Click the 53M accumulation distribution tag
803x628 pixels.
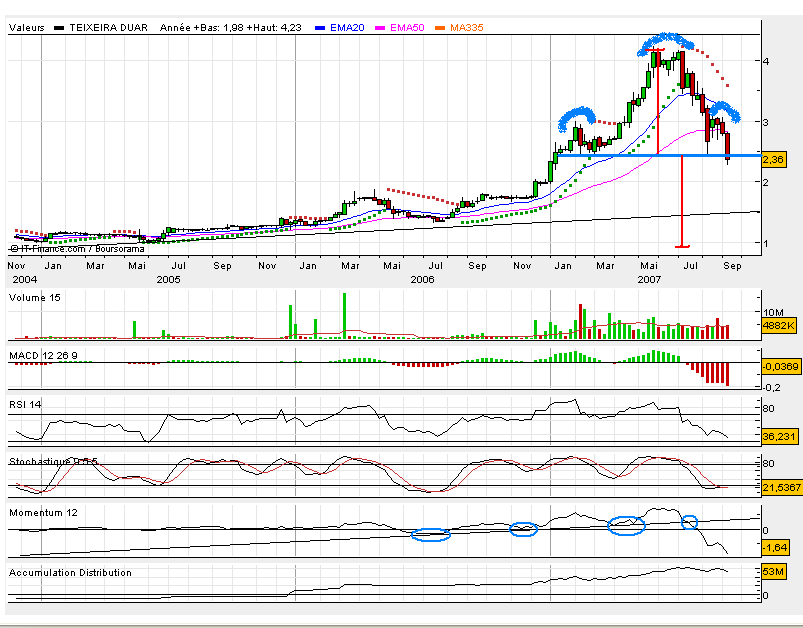(x=773, y=572)
